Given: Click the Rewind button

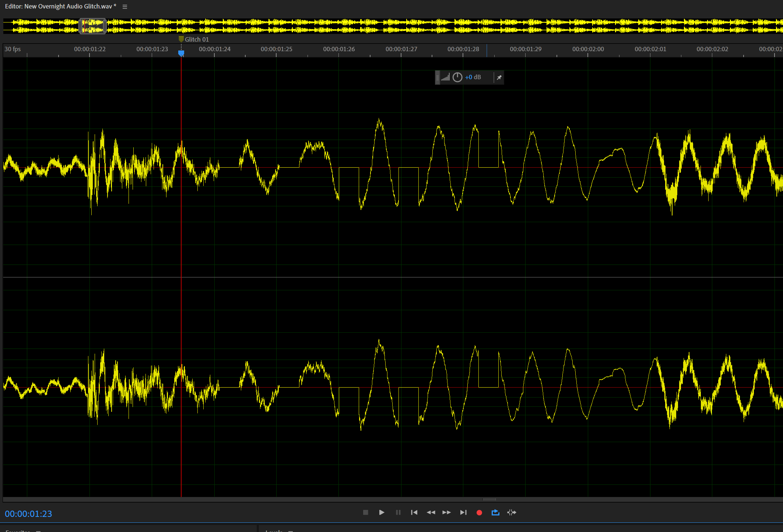Looking at the screenshot, I should (x=431, y=512).
